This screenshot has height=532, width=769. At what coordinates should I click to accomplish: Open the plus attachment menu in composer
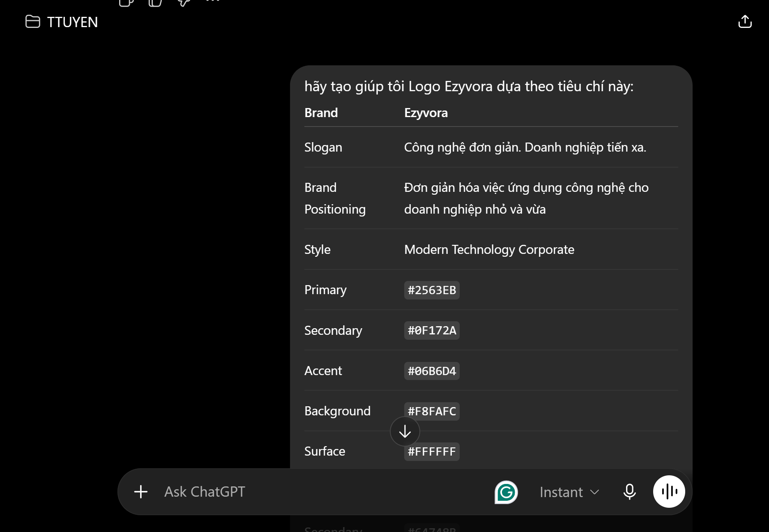pos(141,492)
